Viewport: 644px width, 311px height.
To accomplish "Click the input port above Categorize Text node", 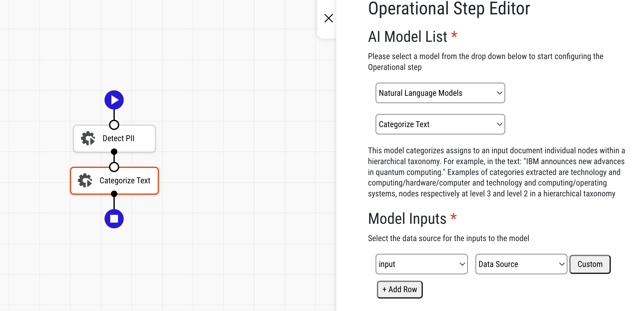I will (x=114, y=167).
